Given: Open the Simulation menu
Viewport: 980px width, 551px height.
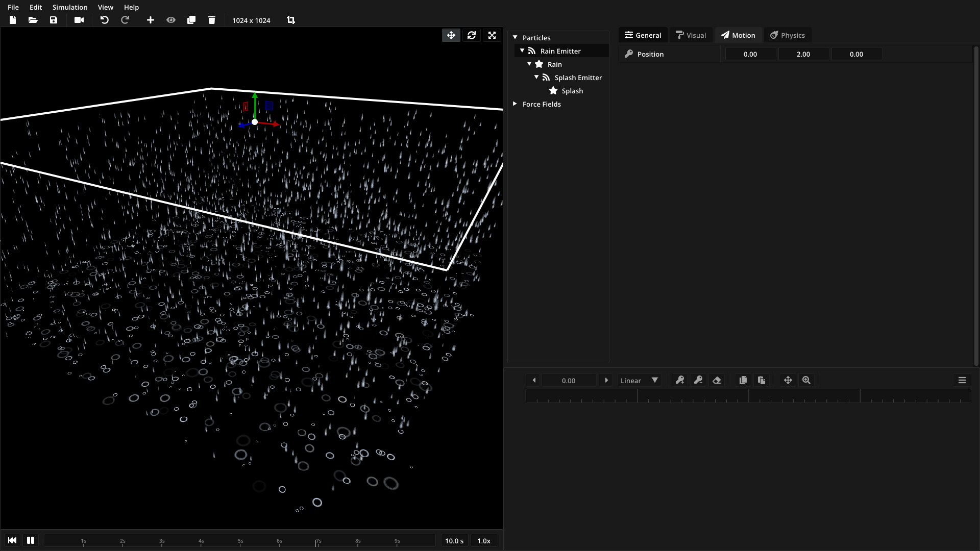Looking at the screenshot, I should tap(70, 7).
